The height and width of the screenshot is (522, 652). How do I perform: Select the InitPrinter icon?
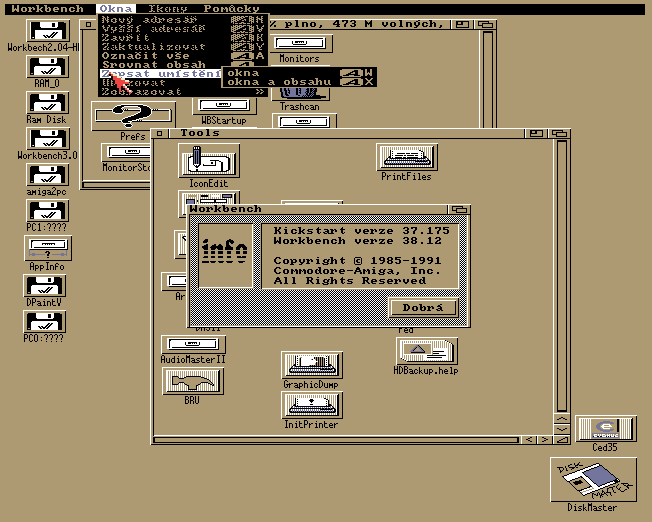coord(311,405)
